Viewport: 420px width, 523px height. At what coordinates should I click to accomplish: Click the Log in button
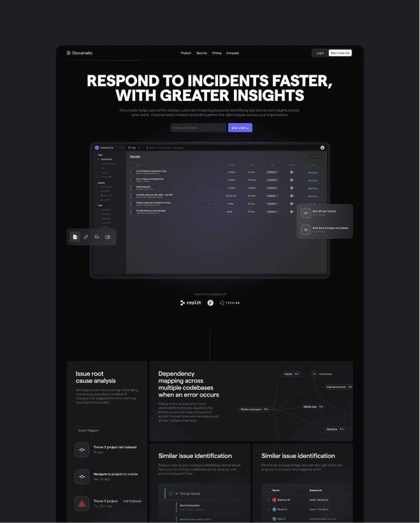(x=321, y=53)
